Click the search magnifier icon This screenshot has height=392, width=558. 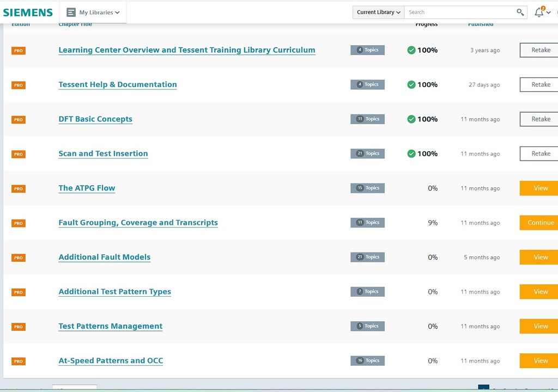coord(520,12)
